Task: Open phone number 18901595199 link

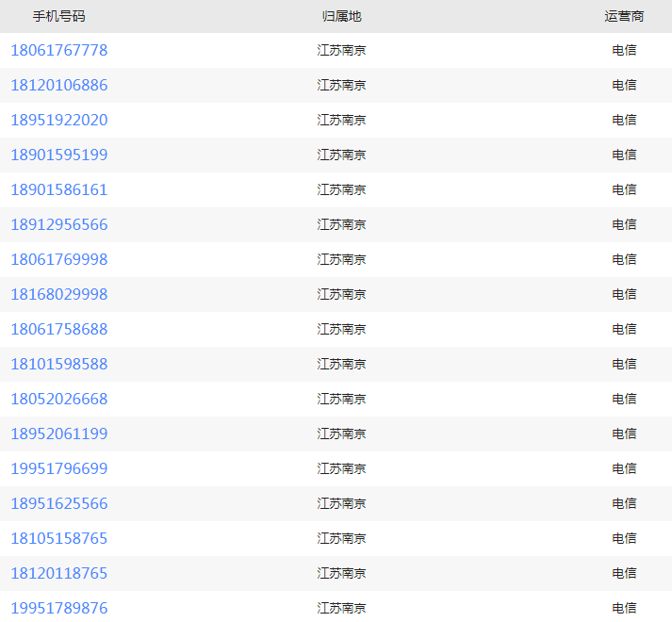Action: point(59,155)
